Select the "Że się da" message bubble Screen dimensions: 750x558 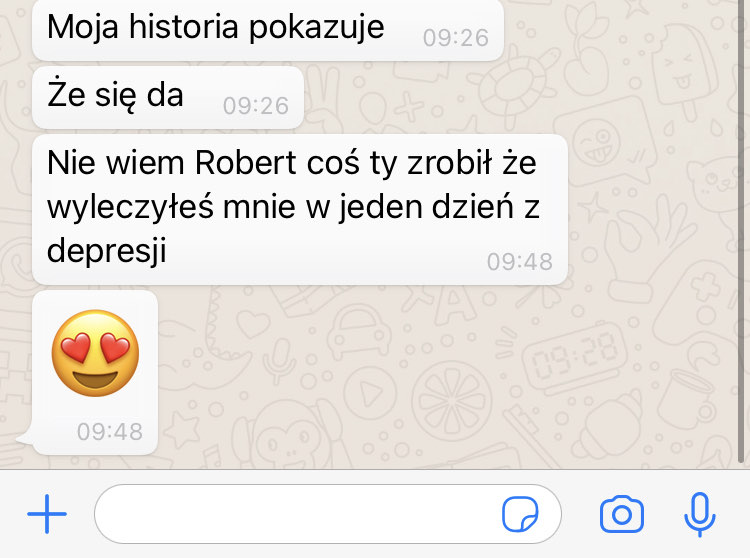tap(168, 98)
